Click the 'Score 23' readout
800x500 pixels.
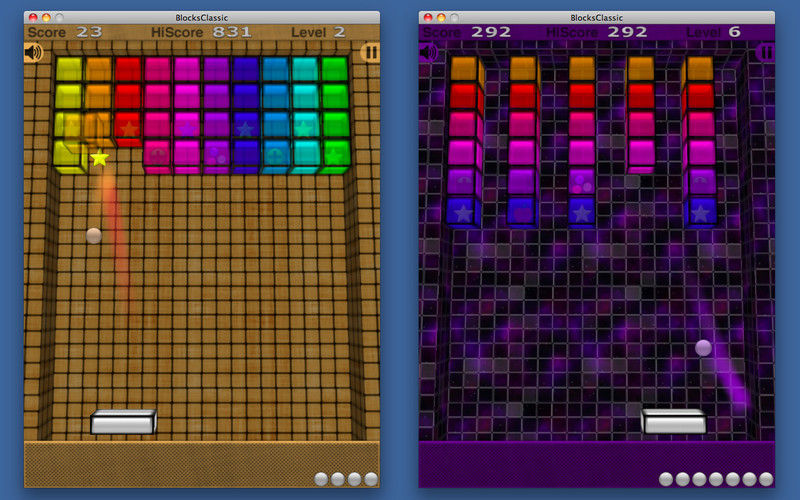pos(65,33)
